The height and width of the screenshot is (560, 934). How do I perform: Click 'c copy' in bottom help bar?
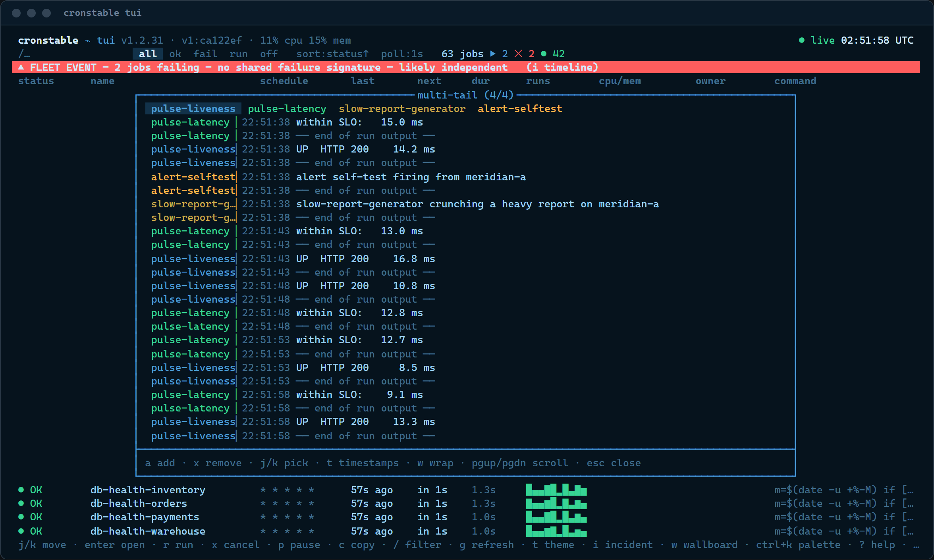(357, 545)
